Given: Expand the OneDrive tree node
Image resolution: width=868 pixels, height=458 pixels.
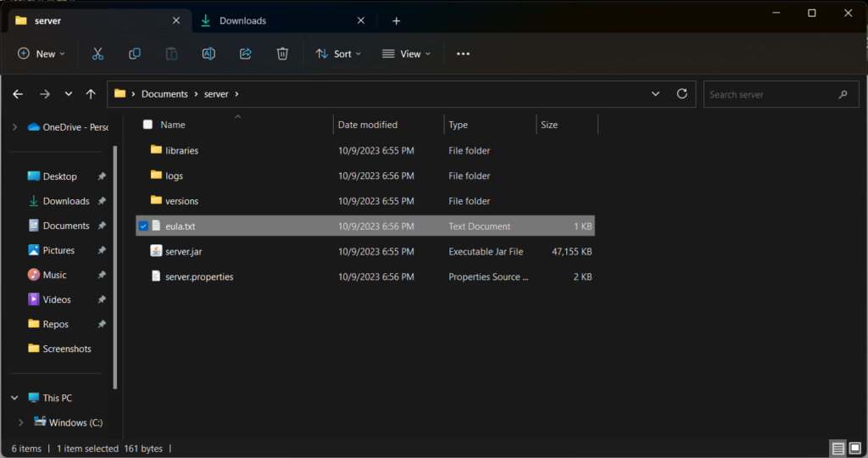Looking at the screenshot, I should tap(15, 127).
